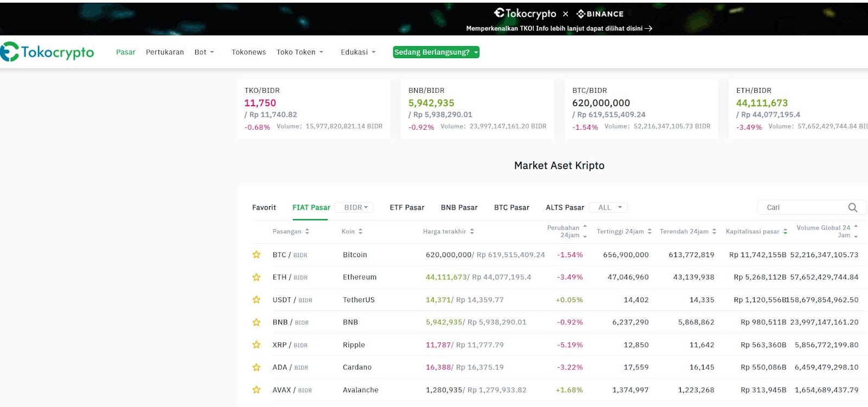Favorite the BNB / BIDR pair star
This screenshot has height=407, width=868.
click(257, 322)
